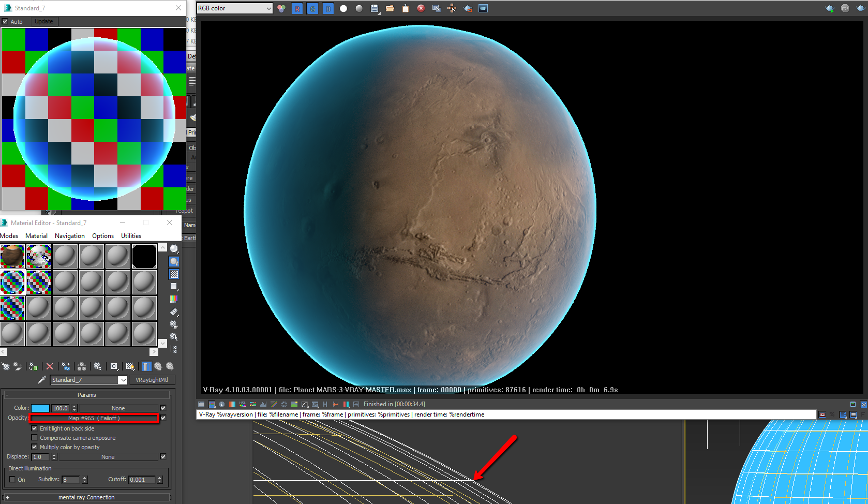
Task: Select the Mars material sample slot
Action: [x=12, y=256]
